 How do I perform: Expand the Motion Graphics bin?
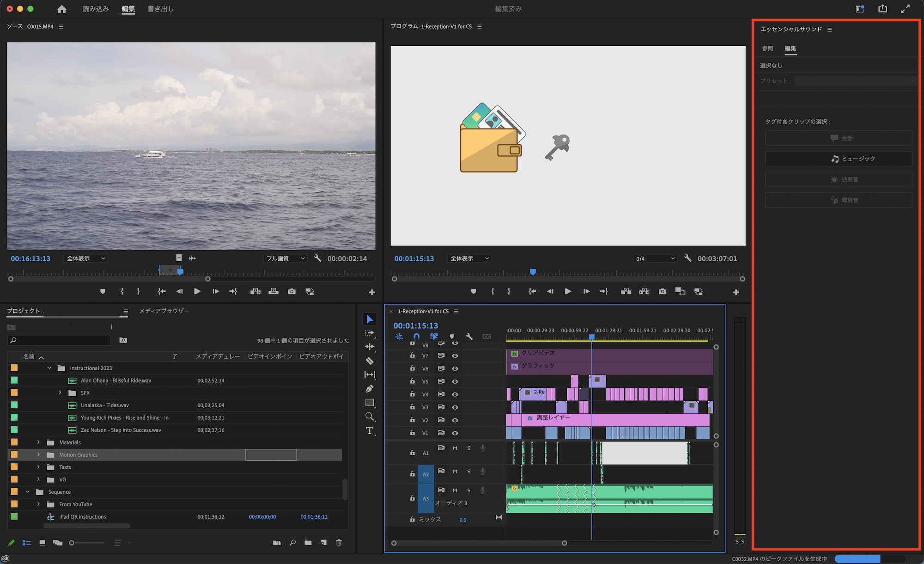tap(38, 455)
